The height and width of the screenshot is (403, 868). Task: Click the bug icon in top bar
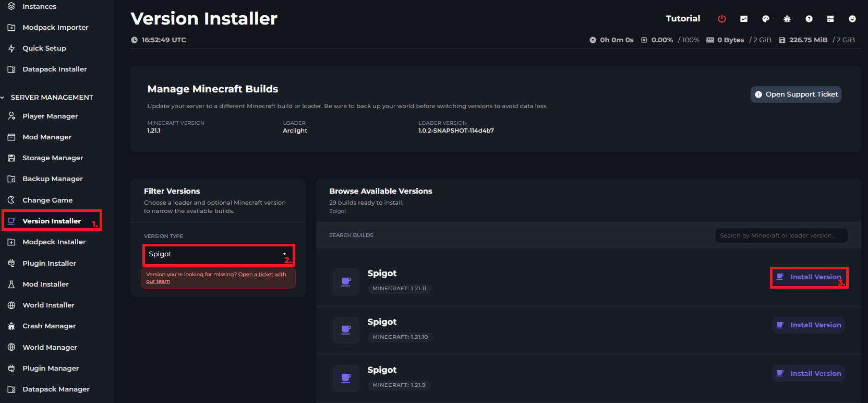(787, 19)
